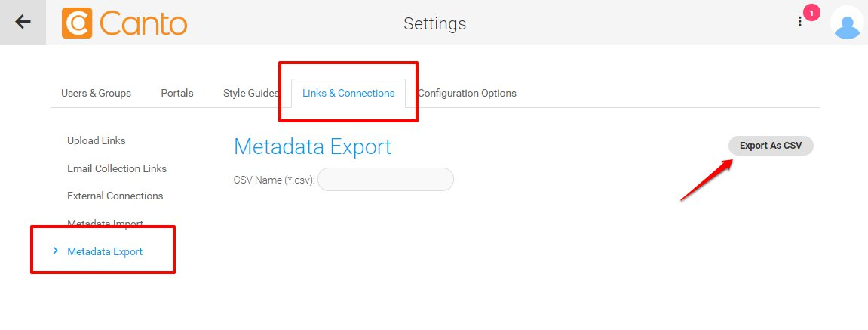
Task: Click the pink notification badge
Action: [x=811, y=13]
